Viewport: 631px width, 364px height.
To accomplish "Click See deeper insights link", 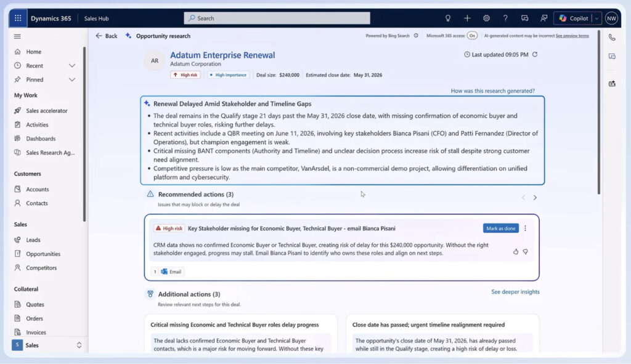I will point(515,291).
